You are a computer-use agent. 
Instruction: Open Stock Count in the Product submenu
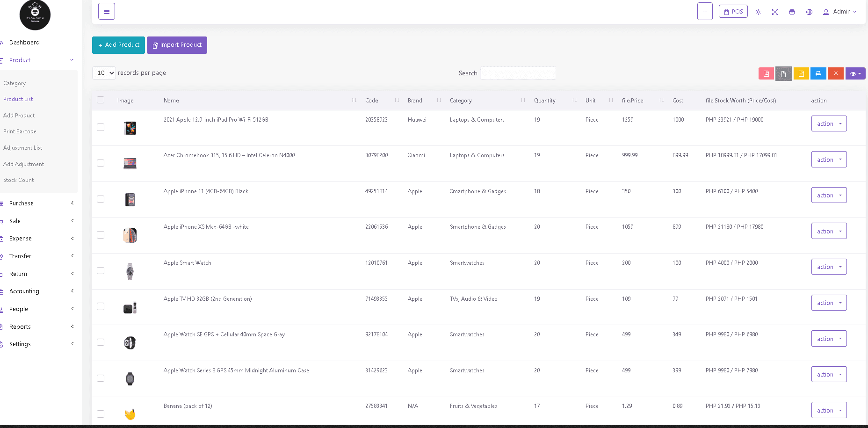tap(19, 180)
